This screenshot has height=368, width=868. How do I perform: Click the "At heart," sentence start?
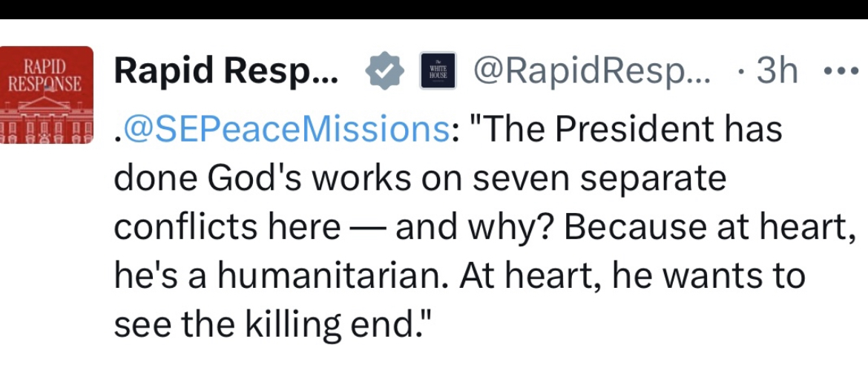523,277
